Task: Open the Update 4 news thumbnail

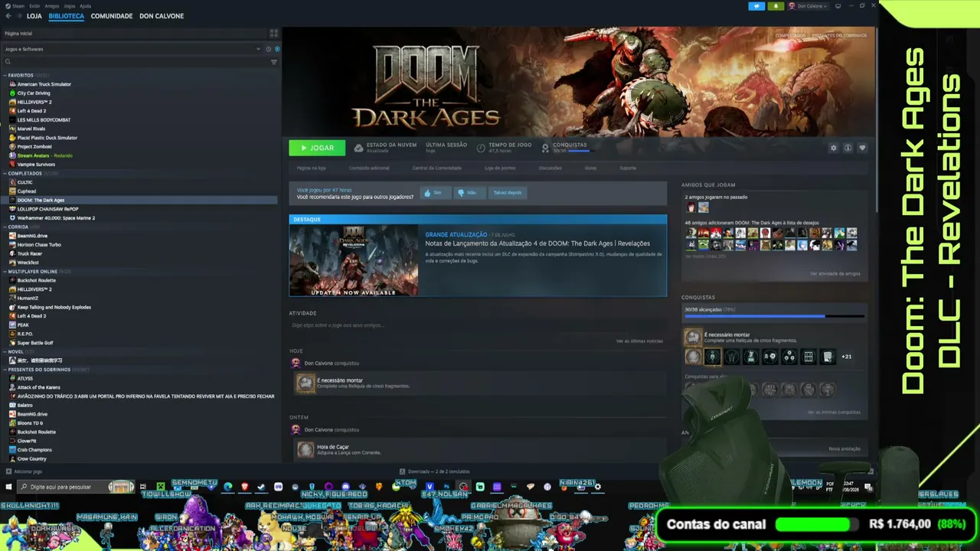Action: 354,260
